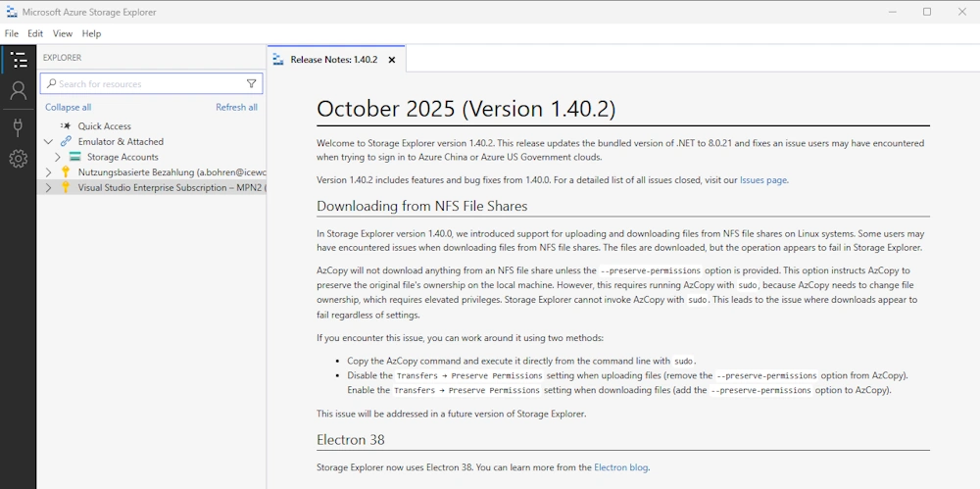Click the key icon beside Nutzungsbasierte Bezahlung

point(66,172)
